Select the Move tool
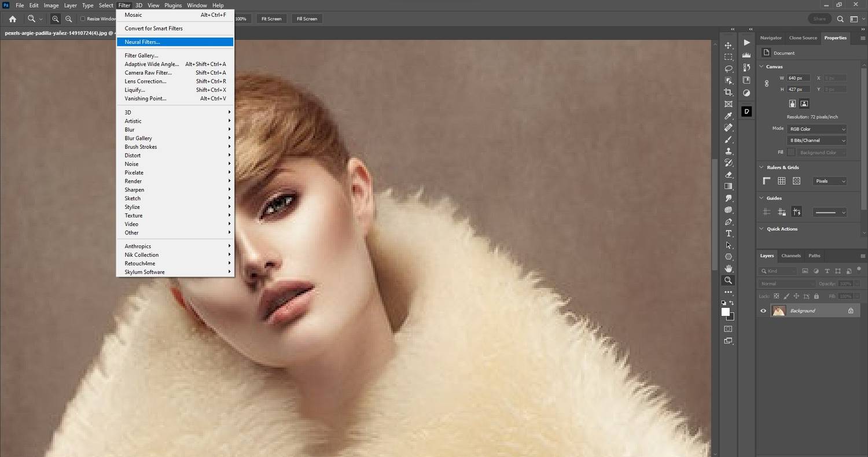868x457 pixels. (729, 45)
